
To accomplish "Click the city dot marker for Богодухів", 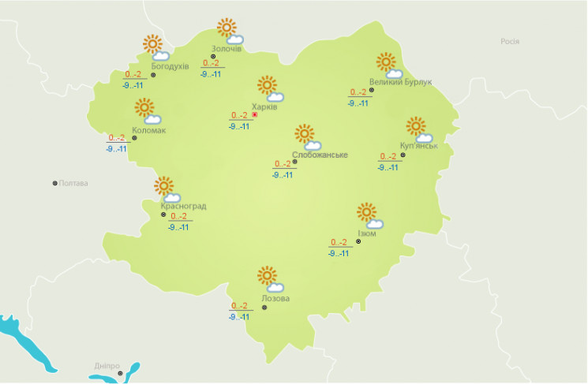I will 153,75.
